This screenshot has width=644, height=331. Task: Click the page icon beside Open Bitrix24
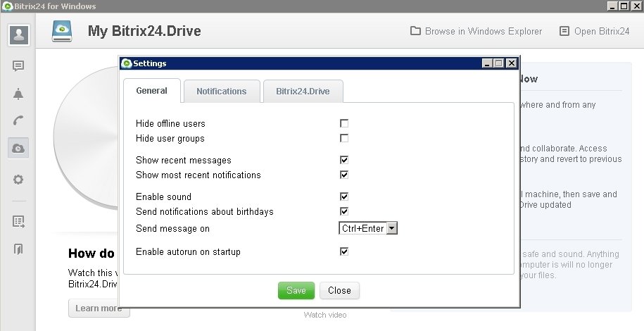564,31
